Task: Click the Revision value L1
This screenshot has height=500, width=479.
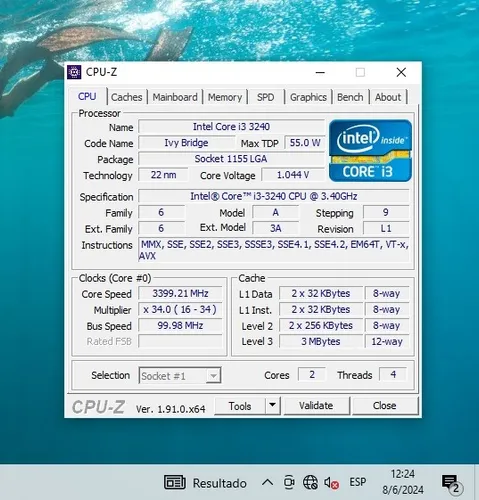Action: tap(386, 228)
